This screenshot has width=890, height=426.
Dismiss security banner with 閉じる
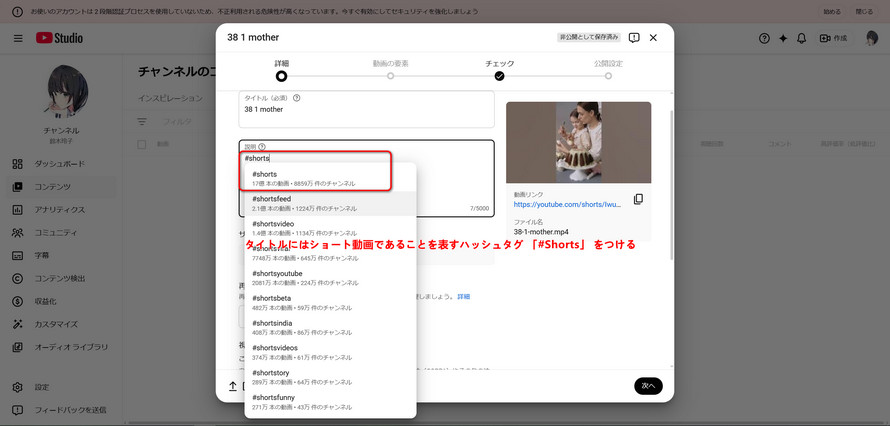[864, 11]
